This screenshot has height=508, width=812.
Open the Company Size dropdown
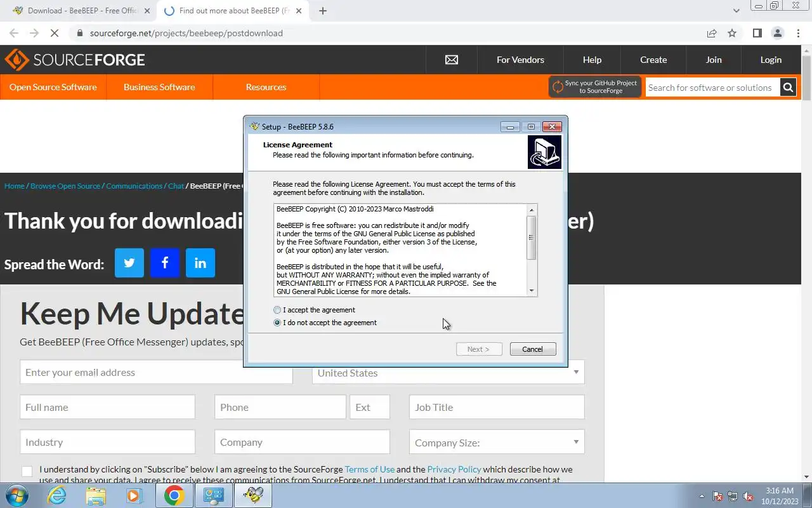(497, 443)
